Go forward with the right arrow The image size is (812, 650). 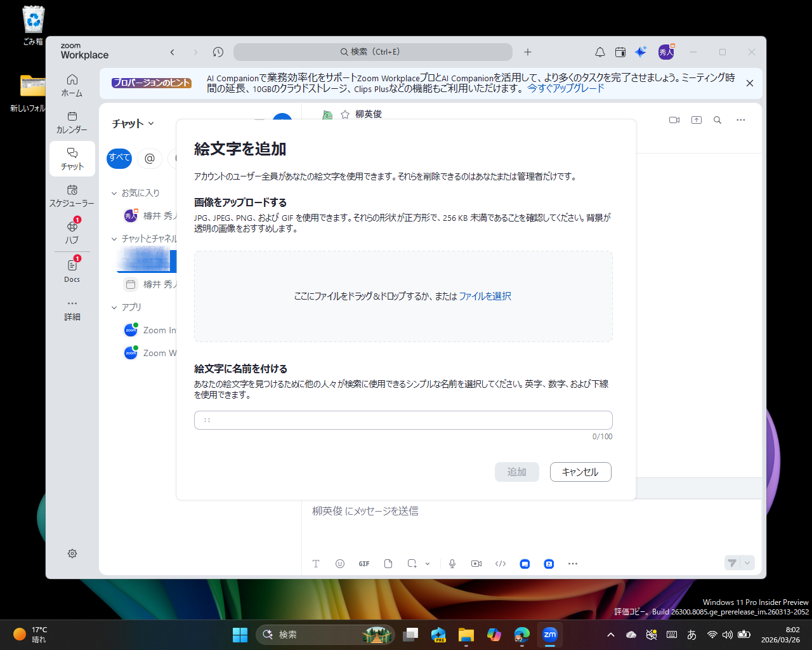point(195,52)
